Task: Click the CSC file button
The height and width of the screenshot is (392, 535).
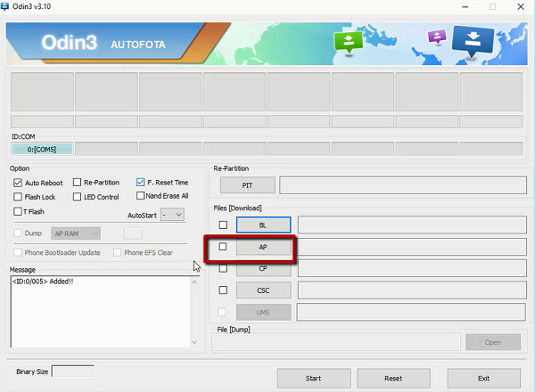Action: 263,290
